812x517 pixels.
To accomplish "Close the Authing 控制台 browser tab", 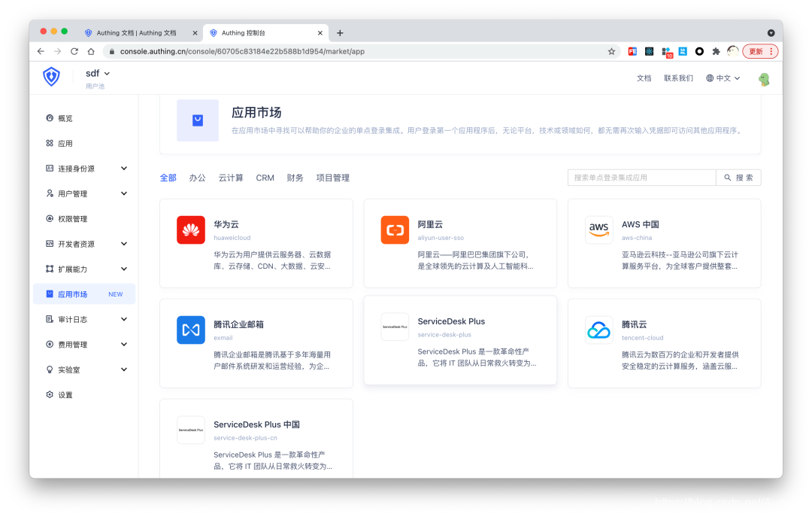I will click(320, 32).
